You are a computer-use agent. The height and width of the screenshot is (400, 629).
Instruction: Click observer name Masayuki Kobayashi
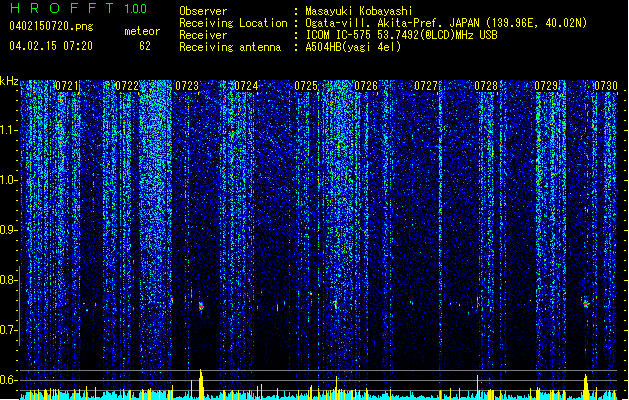359,11
